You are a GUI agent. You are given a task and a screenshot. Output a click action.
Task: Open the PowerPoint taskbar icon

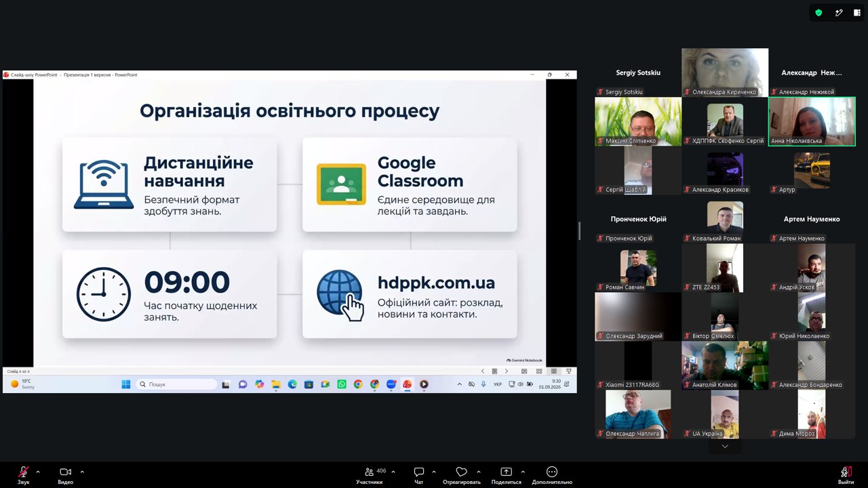[x=408, y=384]
